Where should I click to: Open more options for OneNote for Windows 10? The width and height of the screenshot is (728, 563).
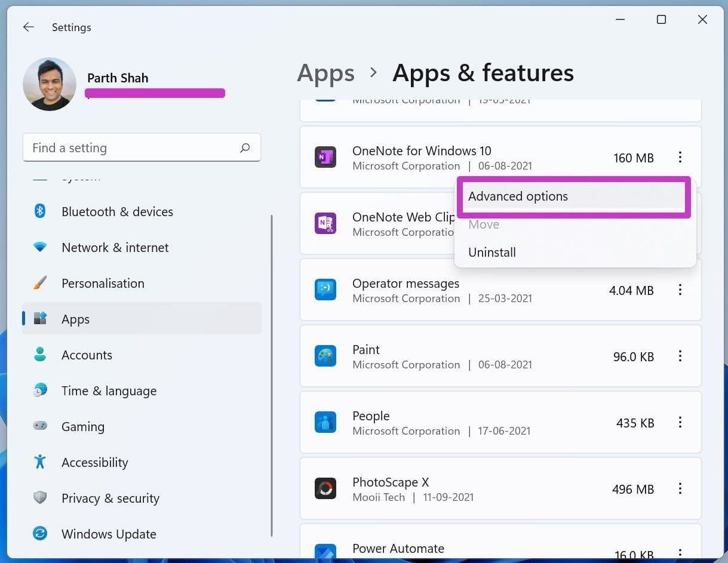pos(680,157)
